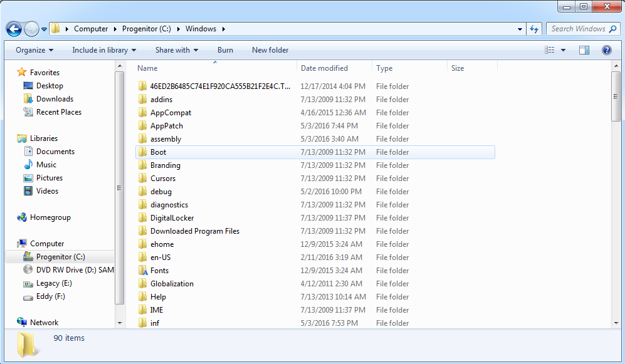Open the Pictures library
This screenshot has height=364, width=625.
tap(50, 178)
